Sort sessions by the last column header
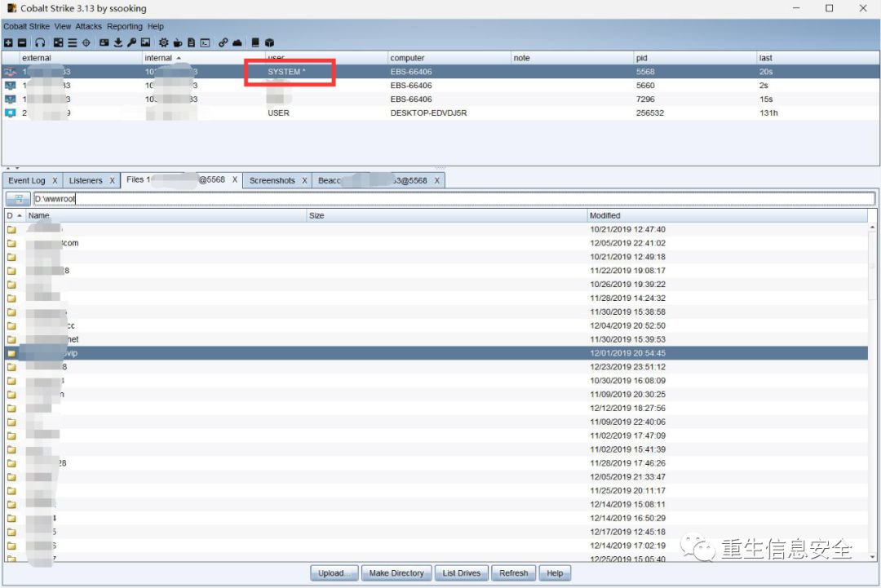The width and height of the screenshot is (881, 588). [x=817, y=58]
